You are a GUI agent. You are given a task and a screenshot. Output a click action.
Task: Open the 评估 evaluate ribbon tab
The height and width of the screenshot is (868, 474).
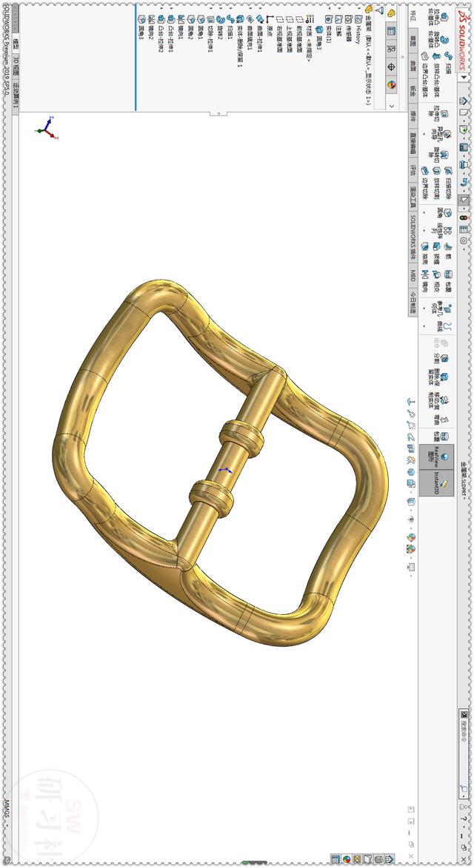[413, 169]
